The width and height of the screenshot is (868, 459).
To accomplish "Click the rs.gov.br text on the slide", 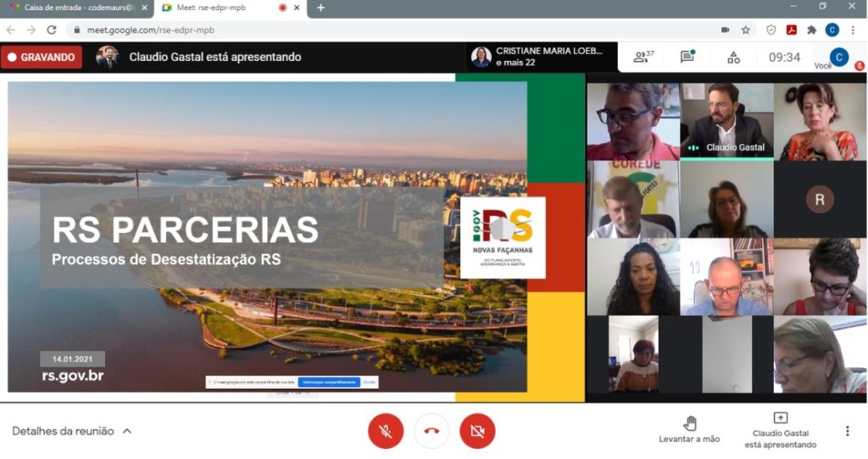I will point(73,376).
